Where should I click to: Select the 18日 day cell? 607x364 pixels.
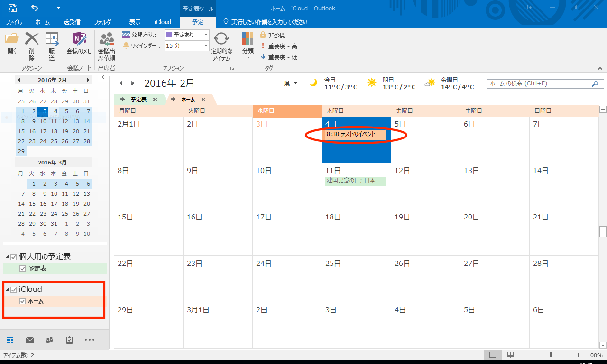356,232
